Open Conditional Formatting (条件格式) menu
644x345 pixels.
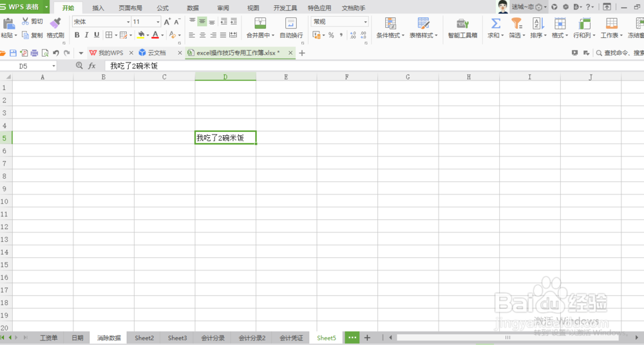(x=390, y=28)
